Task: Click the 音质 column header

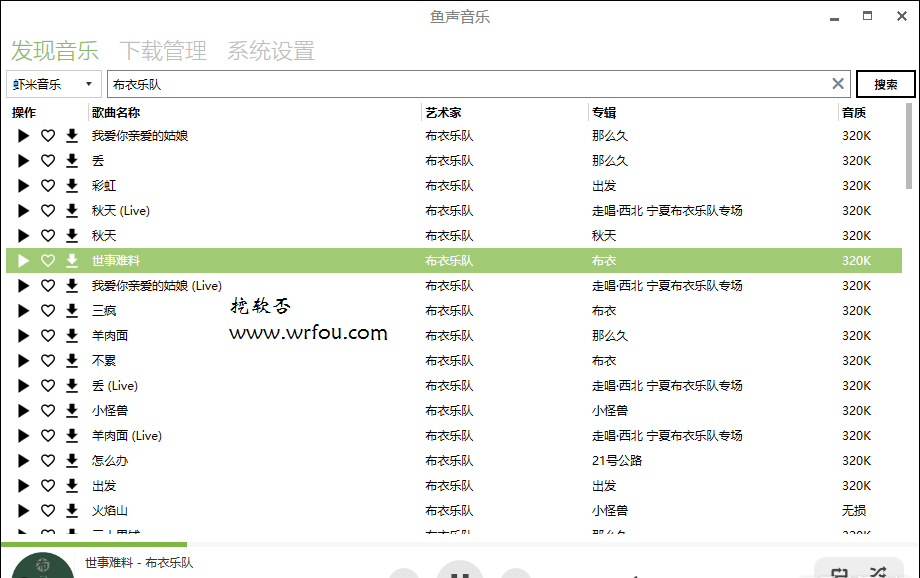Action: (x=854, y=113)
